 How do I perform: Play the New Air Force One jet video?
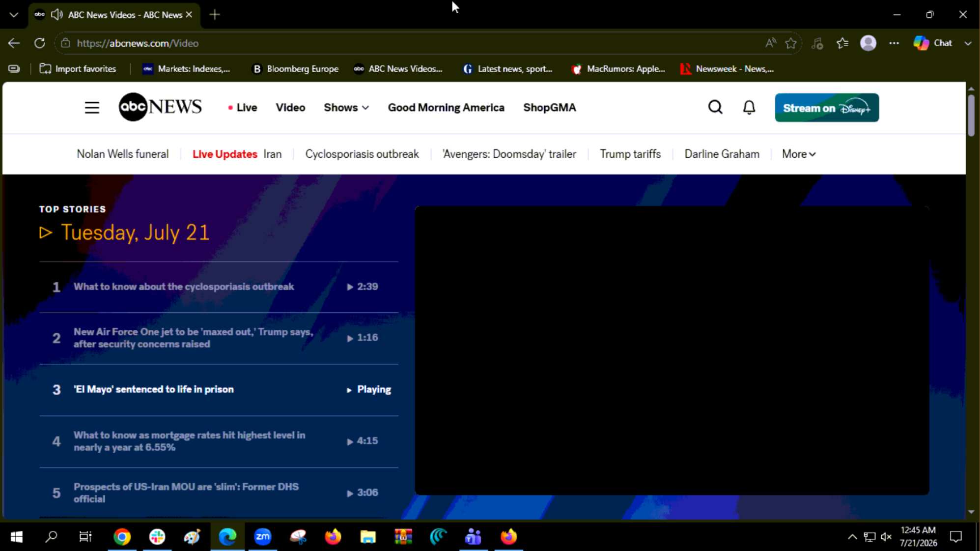click(x=219, y=338)
